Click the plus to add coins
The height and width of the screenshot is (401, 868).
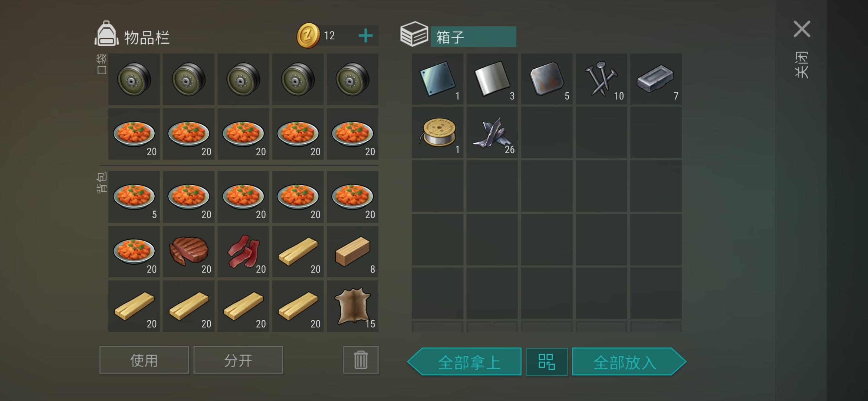click(365, 36)
